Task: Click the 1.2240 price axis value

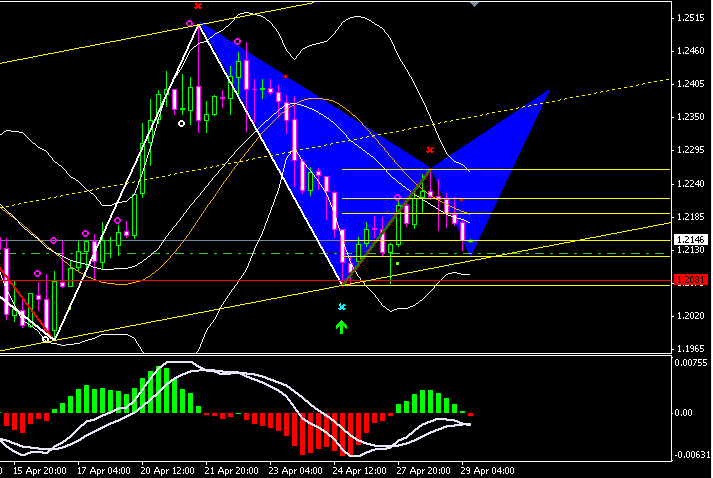Action: pyautogui.click(x=690, y=183)
